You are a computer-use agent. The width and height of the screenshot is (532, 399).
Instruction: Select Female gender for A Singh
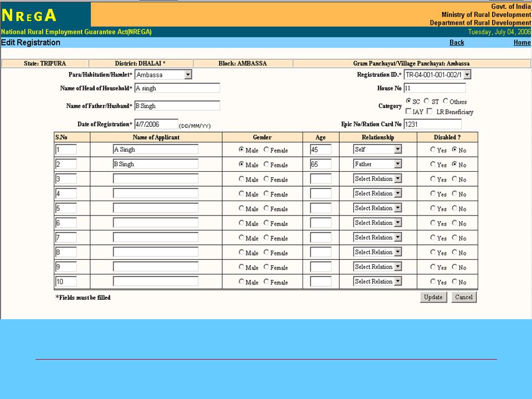pos(267,149)
